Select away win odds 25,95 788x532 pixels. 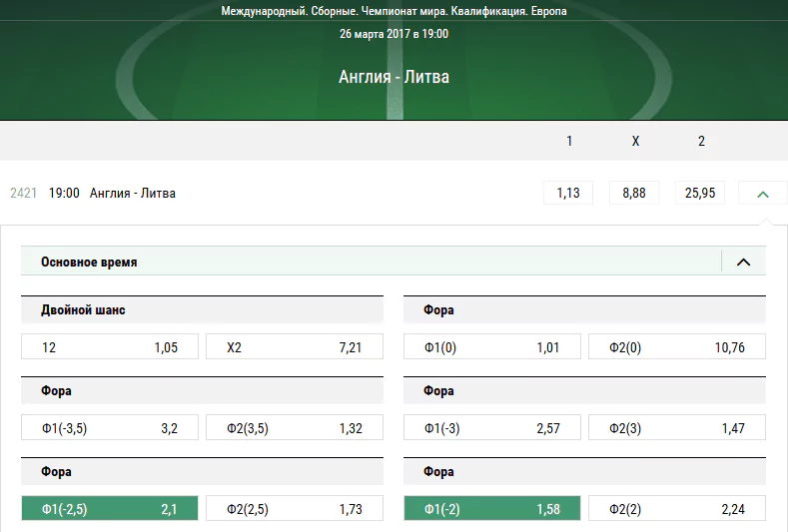699,193
